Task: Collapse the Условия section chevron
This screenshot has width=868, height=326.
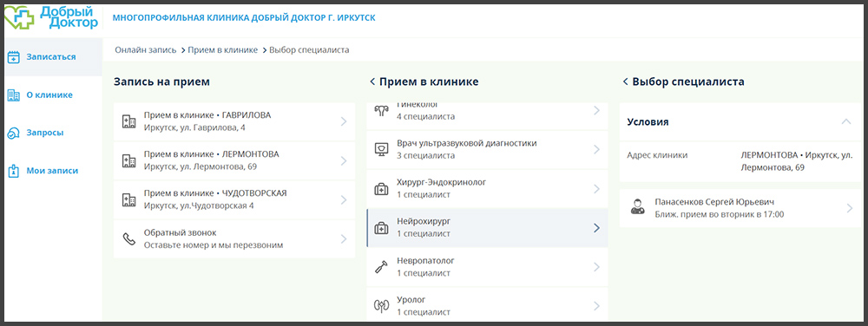Action: pyautogui.click(x=845, y=121)
